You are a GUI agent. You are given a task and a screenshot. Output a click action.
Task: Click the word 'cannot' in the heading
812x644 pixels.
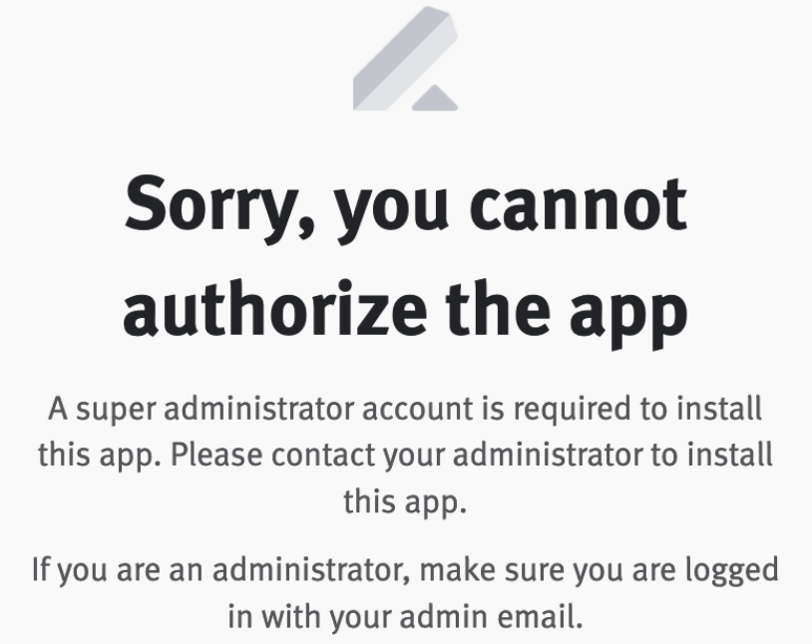579,204
